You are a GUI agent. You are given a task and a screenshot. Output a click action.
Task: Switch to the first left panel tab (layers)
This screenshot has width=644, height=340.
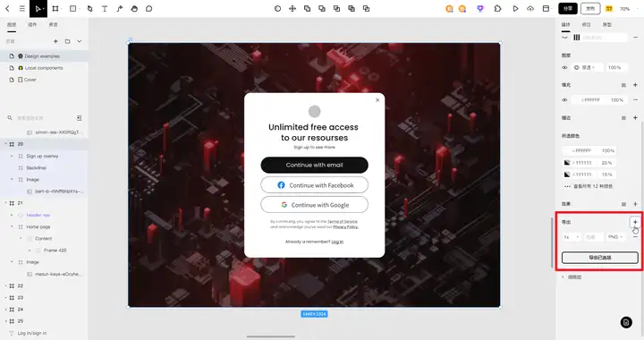point(12,25)
